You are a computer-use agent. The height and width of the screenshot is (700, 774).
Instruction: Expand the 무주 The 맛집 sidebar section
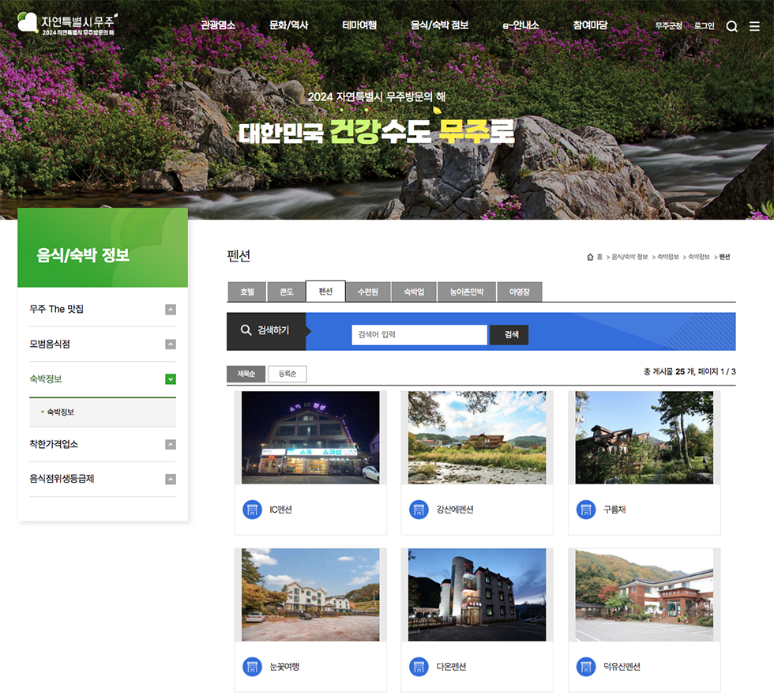[x=171, y=310]
